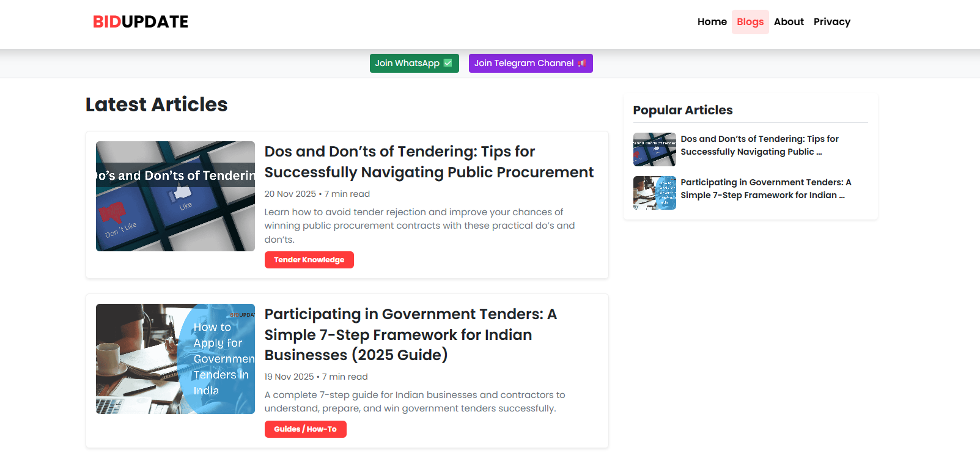Image resolution: width=980 pixels, height=461 pixels.
Task: Open the Dos and Don'ts article thumbnail
Action: (175, 196)
